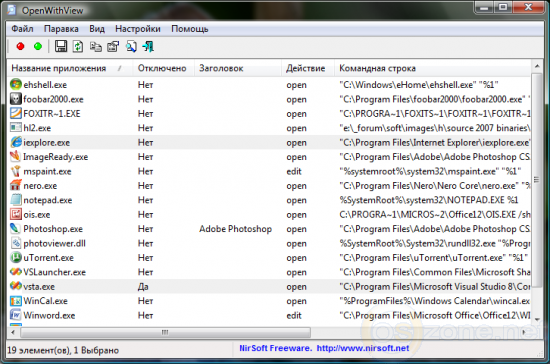The width and height of the screenshot is (550, 364).
Task: Click the status bar item count text
Action: tap(63, 350)
